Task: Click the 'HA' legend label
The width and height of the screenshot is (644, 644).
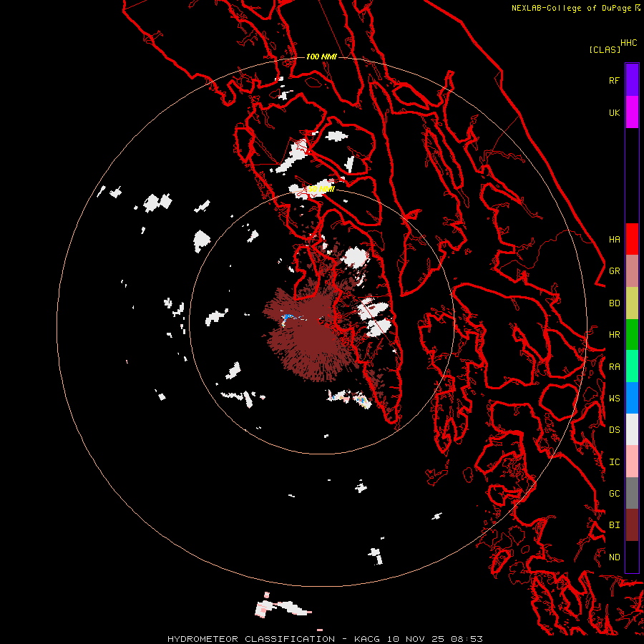Action: coord(614,240)
